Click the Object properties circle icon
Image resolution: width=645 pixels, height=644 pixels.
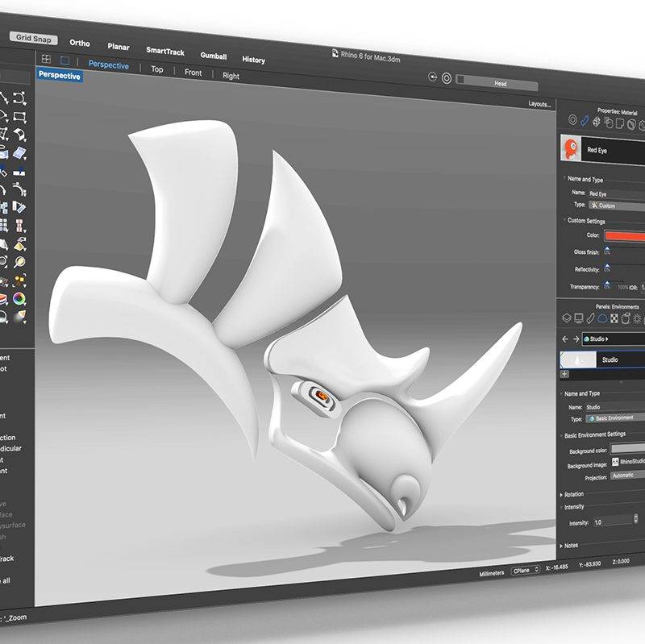pos(572,121)
